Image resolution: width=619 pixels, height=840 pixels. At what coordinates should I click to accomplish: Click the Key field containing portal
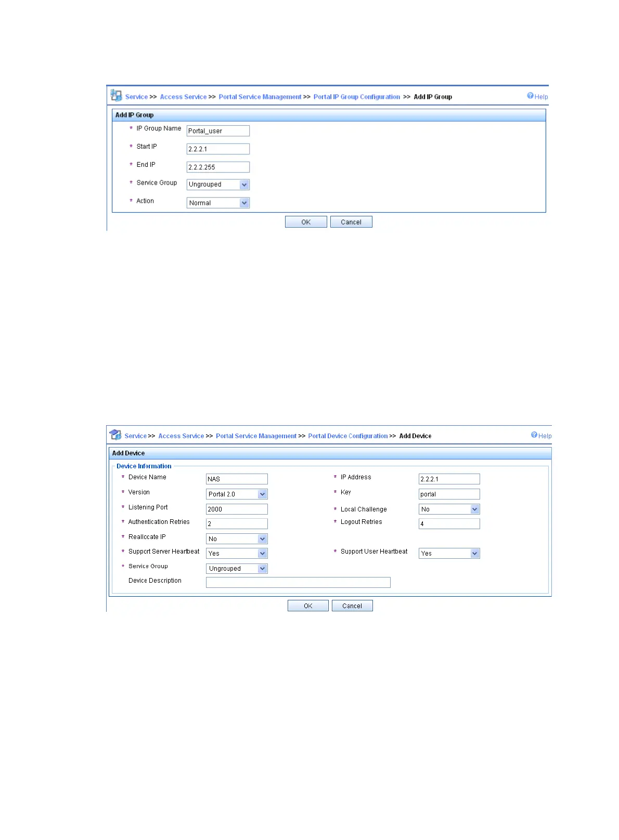(449, 494)
